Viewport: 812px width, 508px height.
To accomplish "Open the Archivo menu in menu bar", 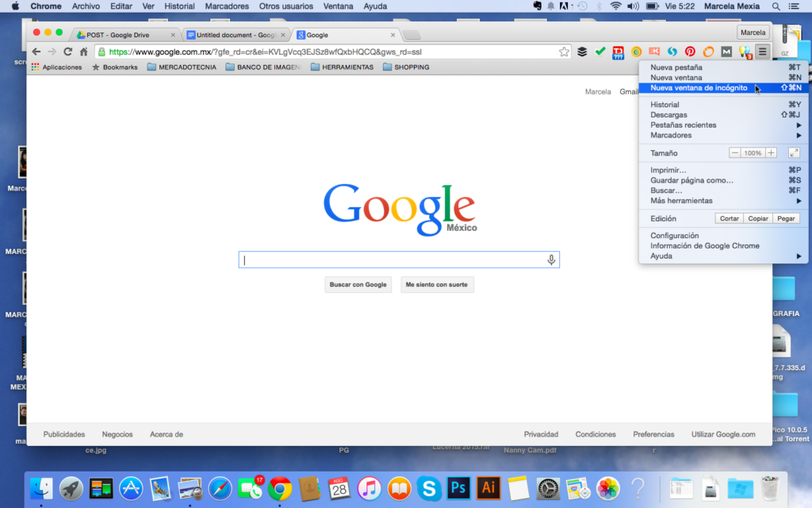I will coord(86,6).
